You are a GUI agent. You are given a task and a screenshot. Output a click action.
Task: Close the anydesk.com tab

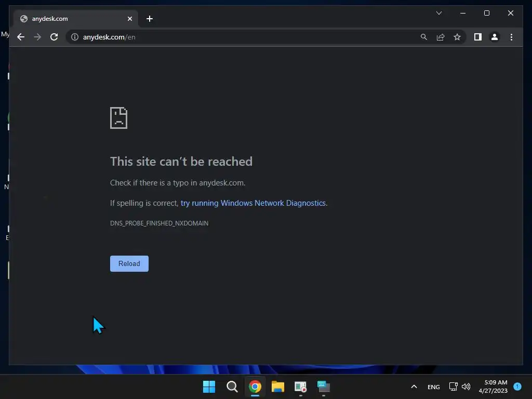coord(129,19)
